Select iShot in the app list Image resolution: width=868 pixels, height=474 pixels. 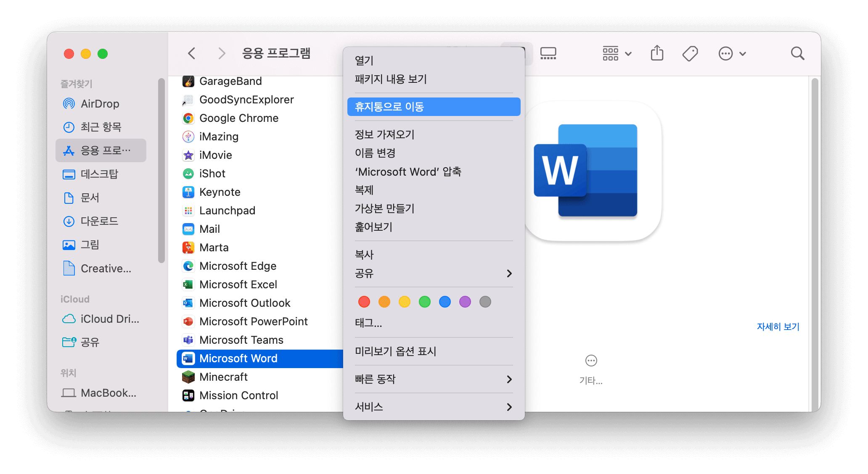pyautogui.click(x=260, y=174)
